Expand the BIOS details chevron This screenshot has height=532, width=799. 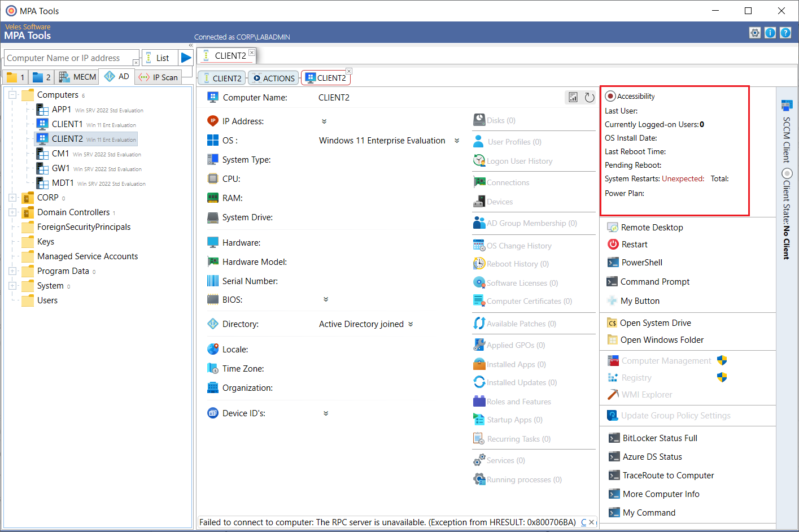tap(326, 299)
